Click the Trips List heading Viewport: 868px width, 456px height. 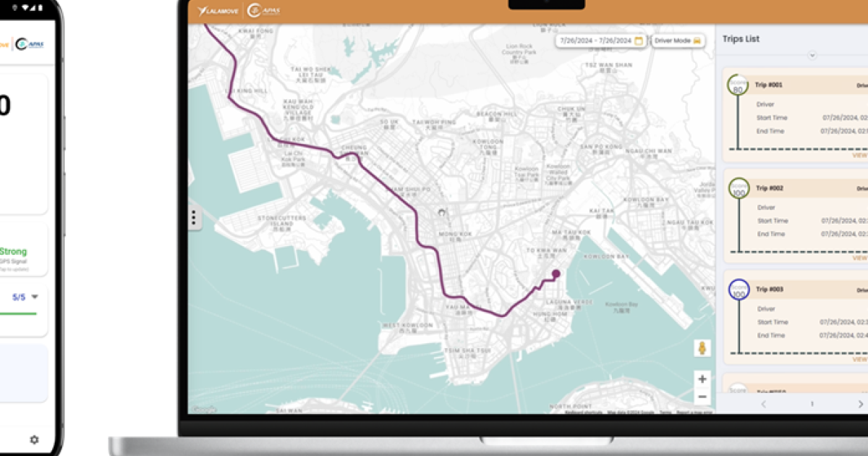[741, 39]
